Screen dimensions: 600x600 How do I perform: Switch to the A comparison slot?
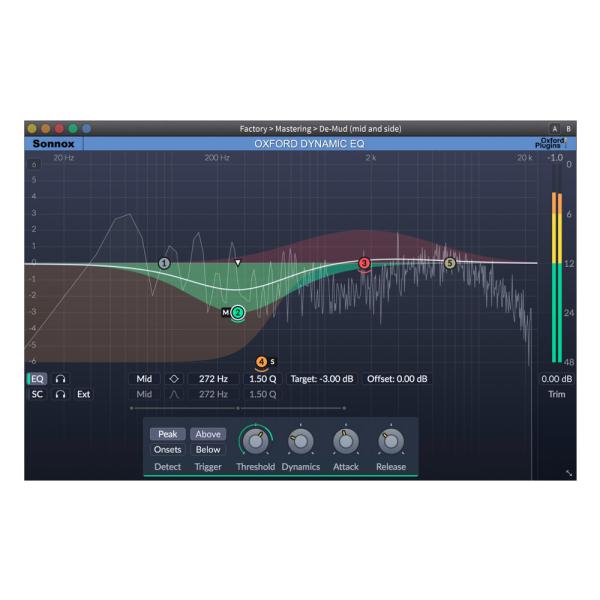[x=556, y=129]
